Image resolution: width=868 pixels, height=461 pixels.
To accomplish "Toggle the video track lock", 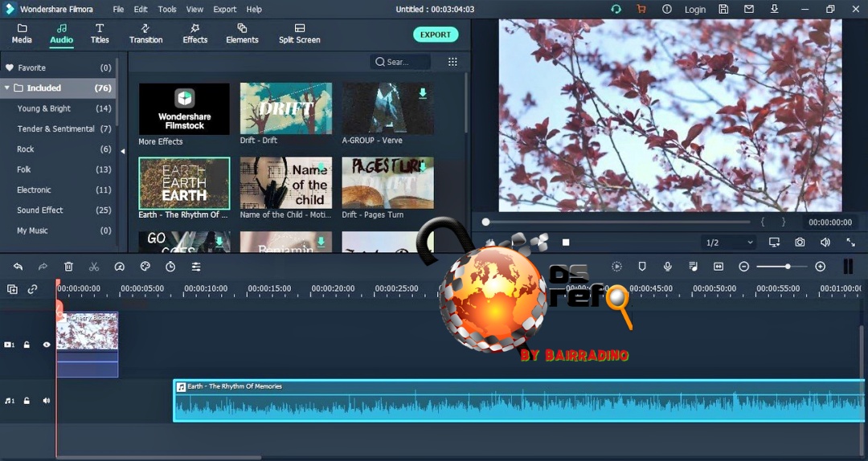I will [27, 345].
